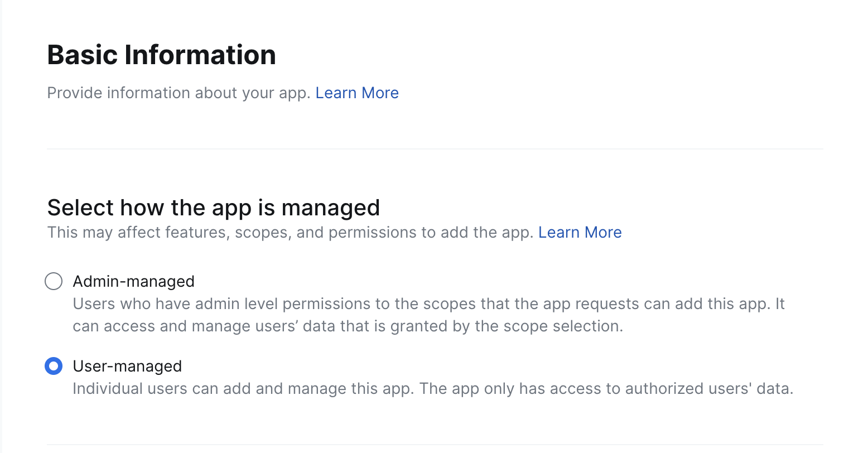Click Learn More after the scopes and permissions text
This screenshot has width=868, height=453.
(x=580, y=232)
